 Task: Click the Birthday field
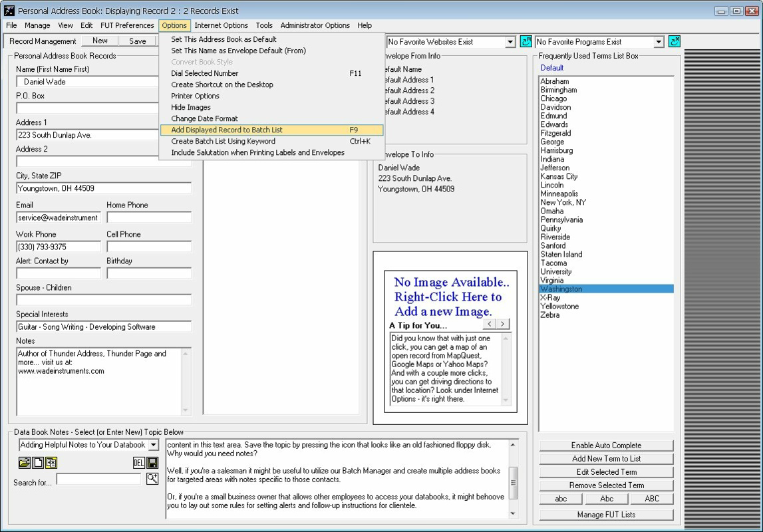click(149, 273)
